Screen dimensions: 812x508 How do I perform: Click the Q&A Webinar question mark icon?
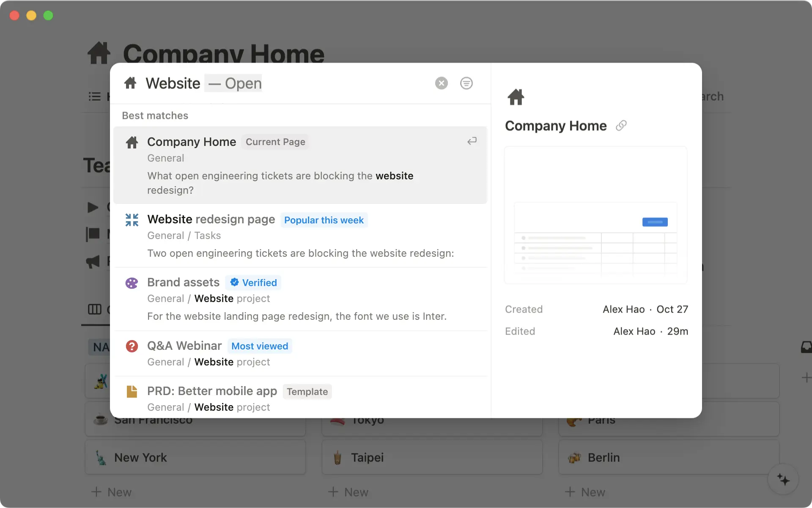[x=132, y=346]
